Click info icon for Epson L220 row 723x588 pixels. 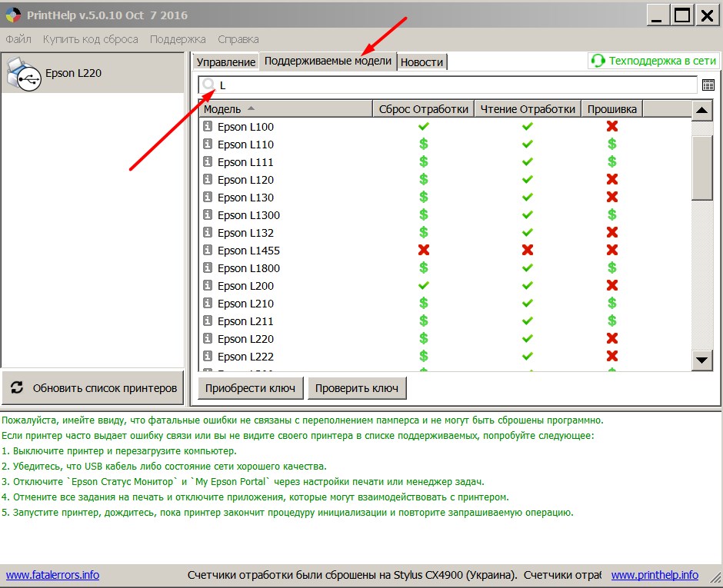[x=208, y=338]
